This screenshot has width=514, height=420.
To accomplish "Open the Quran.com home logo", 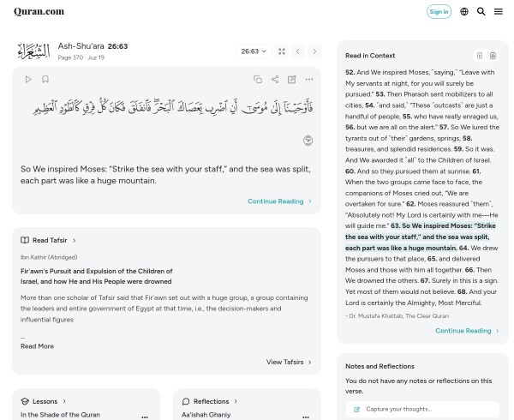I will (39, 11).
